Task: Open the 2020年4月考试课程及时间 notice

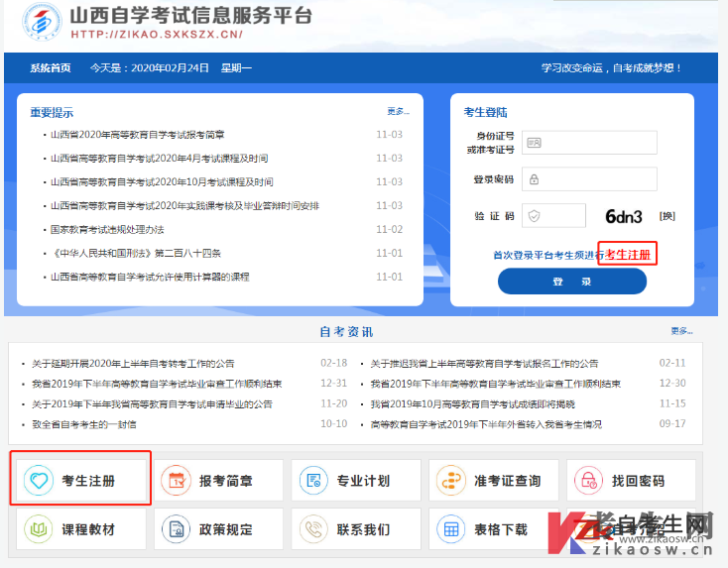Action: click(x=160, y=159)
